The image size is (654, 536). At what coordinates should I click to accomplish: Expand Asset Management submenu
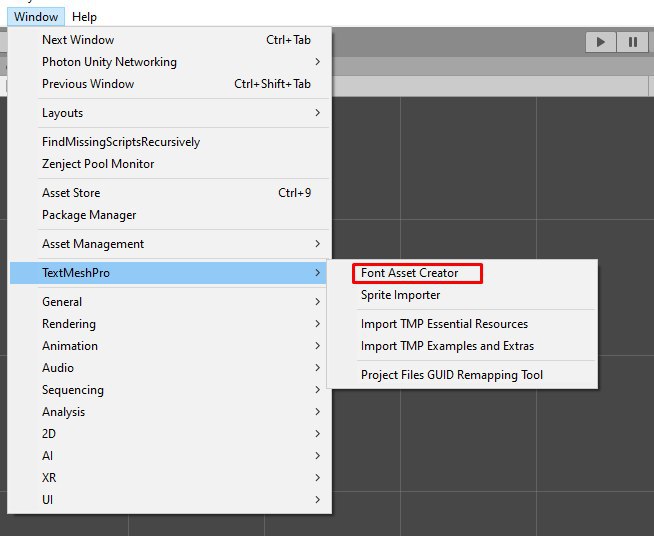(x=169, y=244)
